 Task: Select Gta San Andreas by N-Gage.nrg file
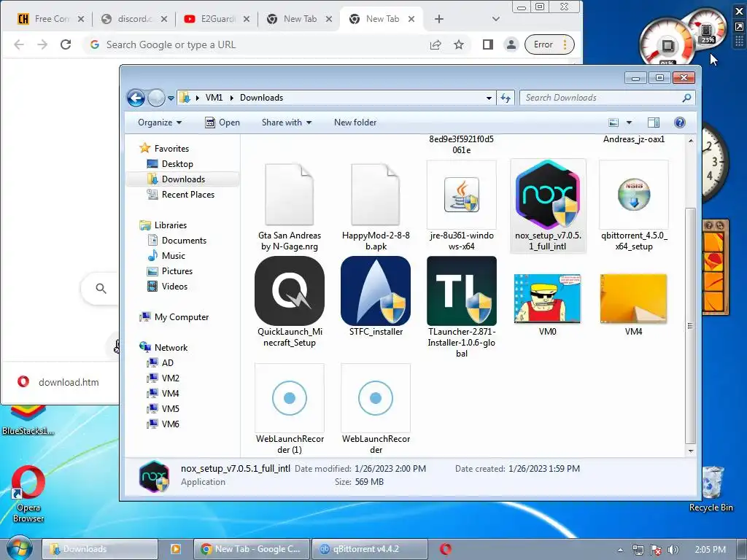coord(289,206)
